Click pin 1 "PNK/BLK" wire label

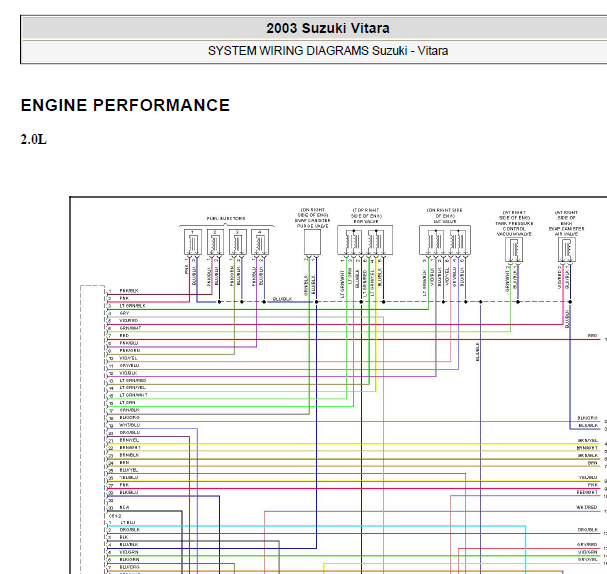click(129, 291)
